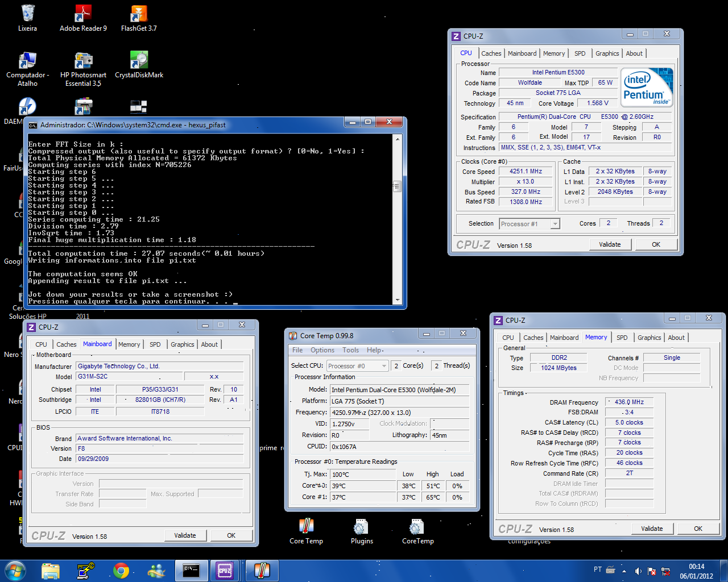This screenshot has height=582, width=728.
Task: Switch to About tab in CPU-Z Mainboard window
Action: tap(209, 344)
